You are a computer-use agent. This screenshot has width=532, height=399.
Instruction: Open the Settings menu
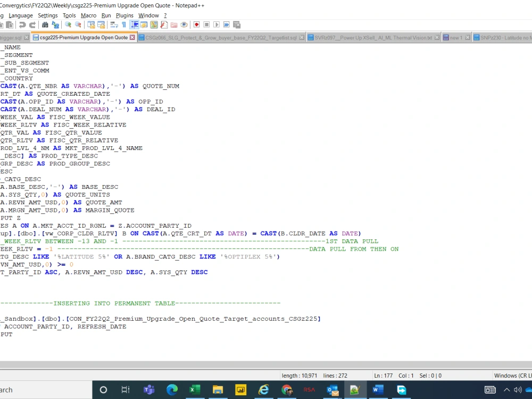[x=48, y=15]
